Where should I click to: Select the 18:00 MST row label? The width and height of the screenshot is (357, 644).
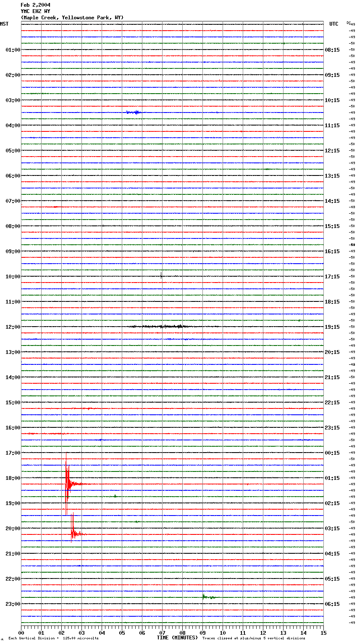(13, 478)
